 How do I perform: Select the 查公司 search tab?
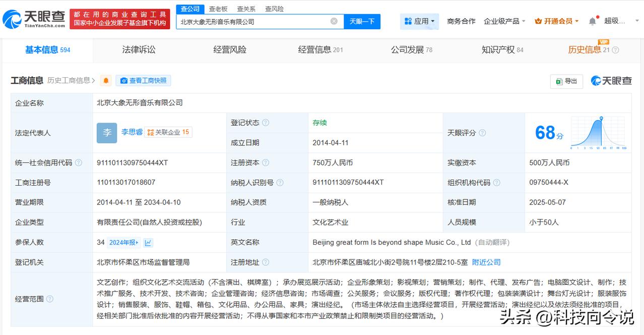point(190,9)
